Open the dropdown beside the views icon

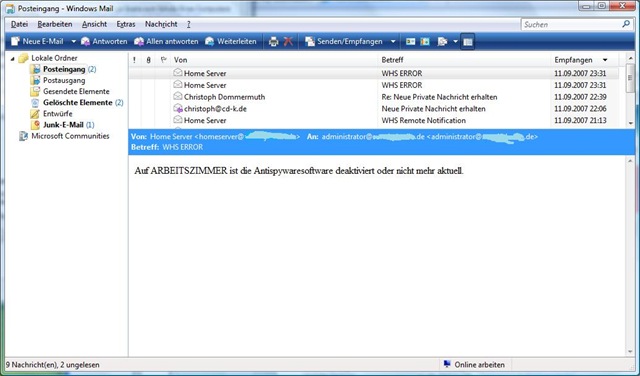455,42
